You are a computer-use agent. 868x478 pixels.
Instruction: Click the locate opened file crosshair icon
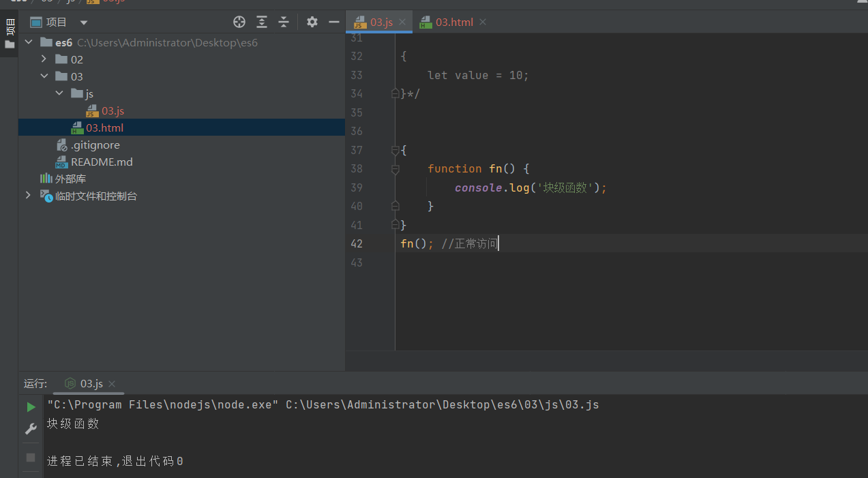239,22
